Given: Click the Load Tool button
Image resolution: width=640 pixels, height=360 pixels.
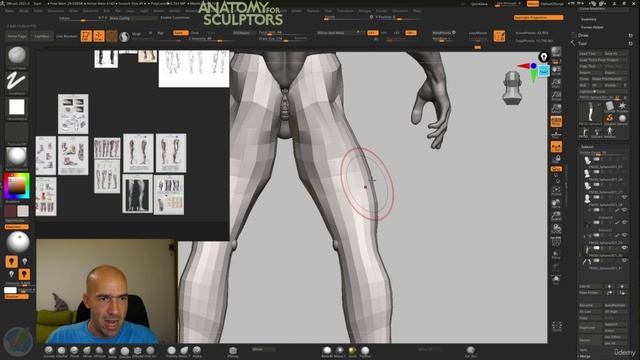Looking at the screenshot, I should click(590, 54).
